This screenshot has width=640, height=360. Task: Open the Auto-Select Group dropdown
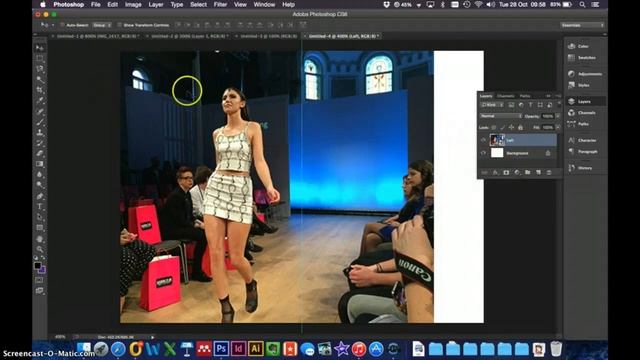point(102,25)
